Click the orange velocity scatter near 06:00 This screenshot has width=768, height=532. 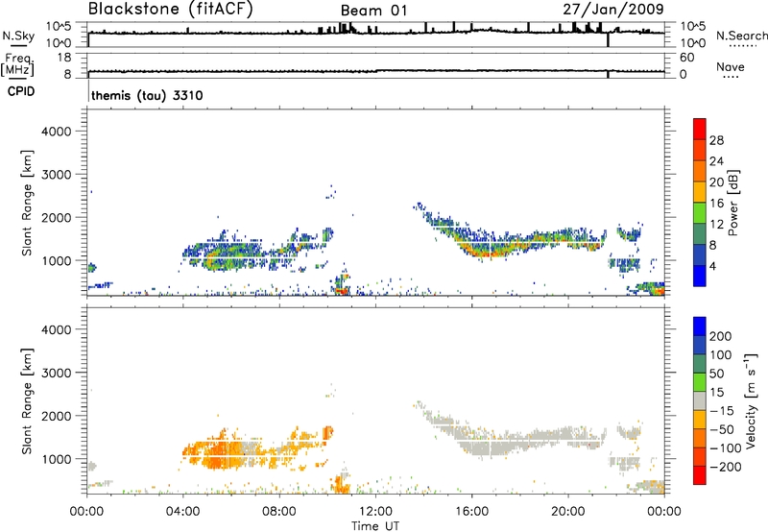[x=221, y=450]
